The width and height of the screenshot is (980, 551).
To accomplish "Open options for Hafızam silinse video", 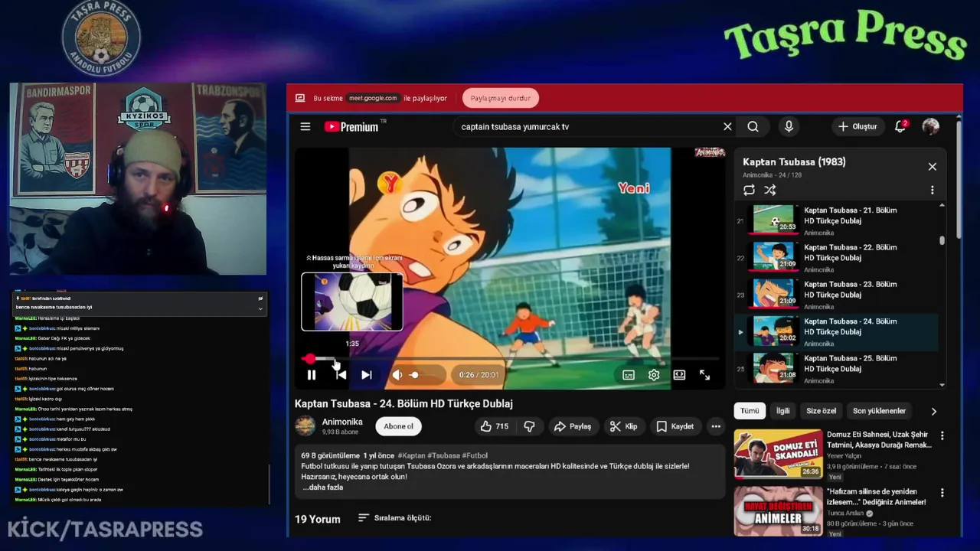I will pos(942,493).
